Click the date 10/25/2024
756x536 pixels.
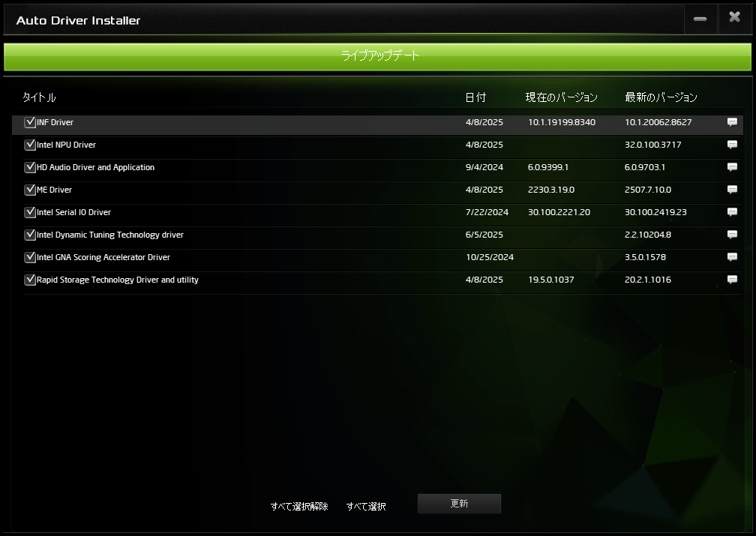490,257
